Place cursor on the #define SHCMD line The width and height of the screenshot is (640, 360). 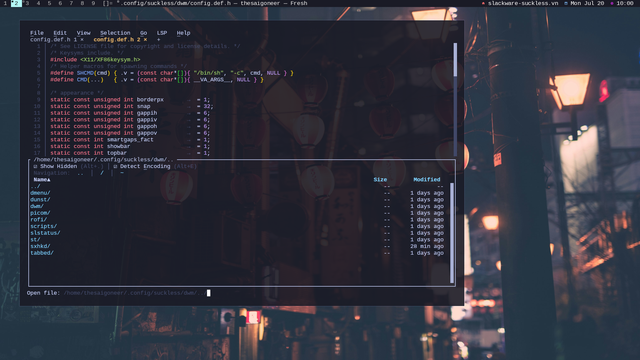[x=171, y=73]
